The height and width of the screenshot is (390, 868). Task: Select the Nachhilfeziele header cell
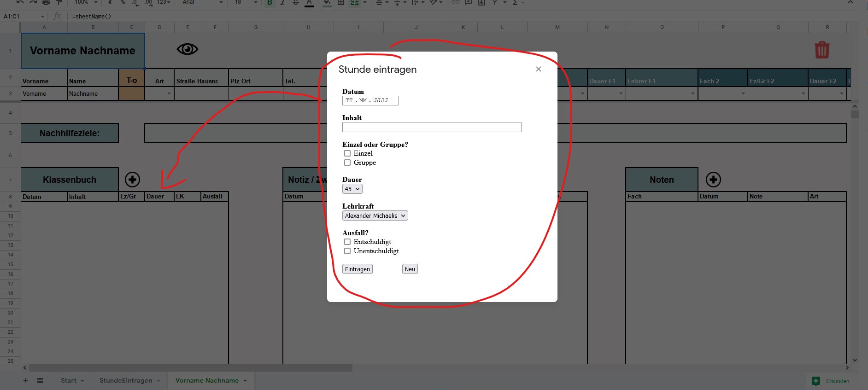pyautogui.click(x=70, y=133)
